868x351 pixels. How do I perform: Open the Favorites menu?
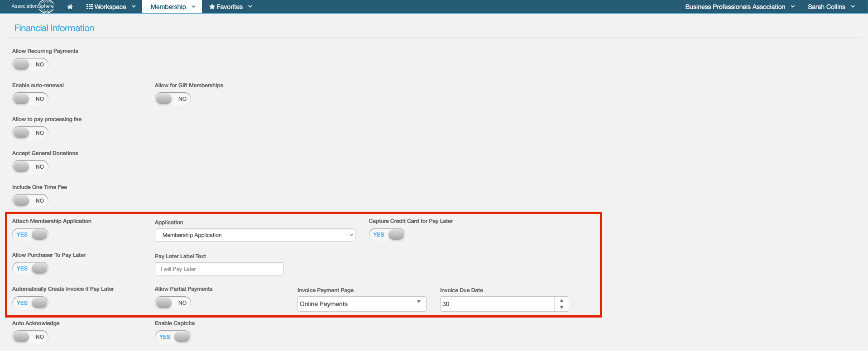point(230,7)
